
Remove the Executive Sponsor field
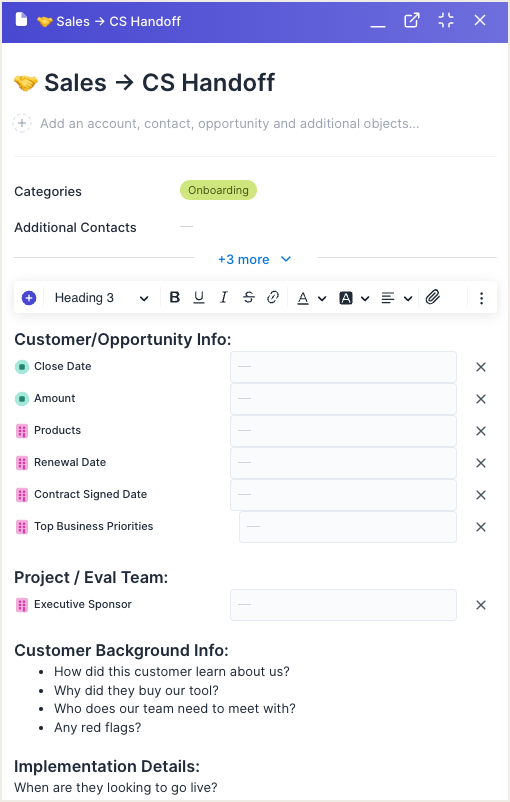coord(481,605)
